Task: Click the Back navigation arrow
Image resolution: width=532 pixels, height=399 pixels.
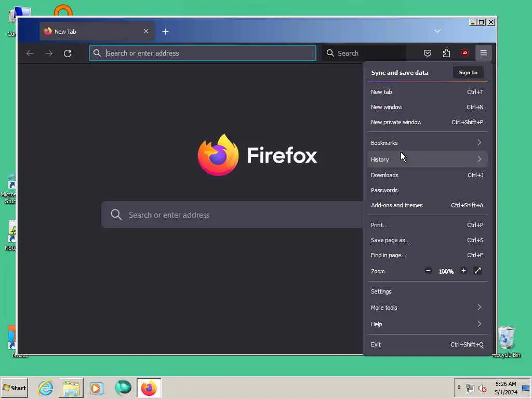Action: [30, 54]
